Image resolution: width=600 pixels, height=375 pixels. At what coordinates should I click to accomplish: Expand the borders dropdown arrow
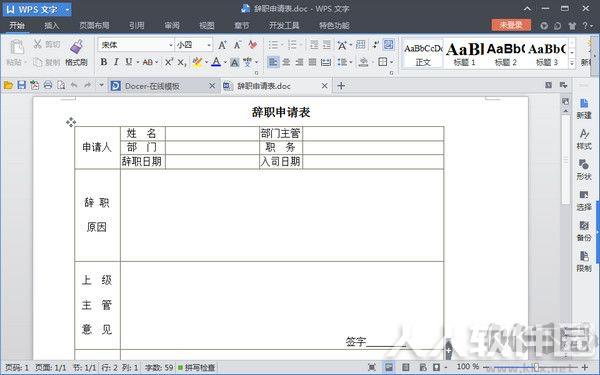(x=391, y=62)
